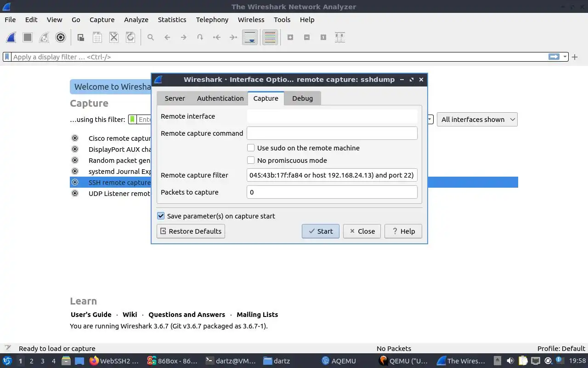Click the Remote interface input field
Screen dimensions: 588x368
pos(332,116)
